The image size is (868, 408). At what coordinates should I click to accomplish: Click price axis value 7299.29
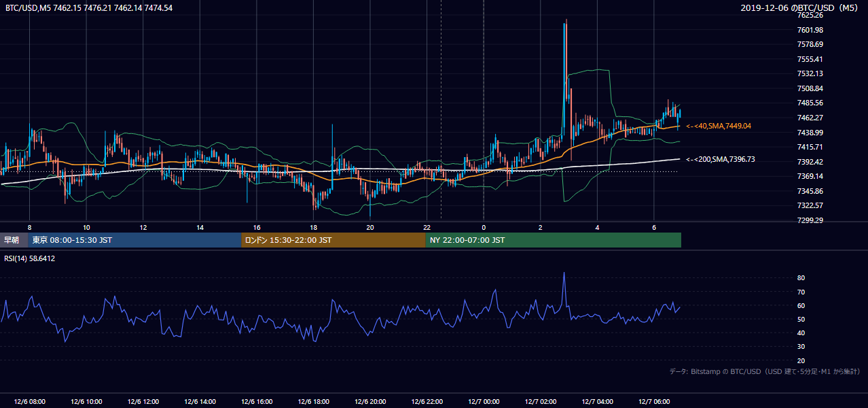coord(810,220)
